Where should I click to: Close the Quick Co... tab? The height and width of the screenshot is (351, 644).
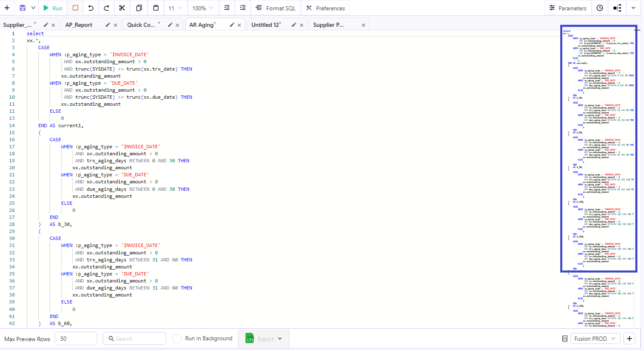pos(177,25)
